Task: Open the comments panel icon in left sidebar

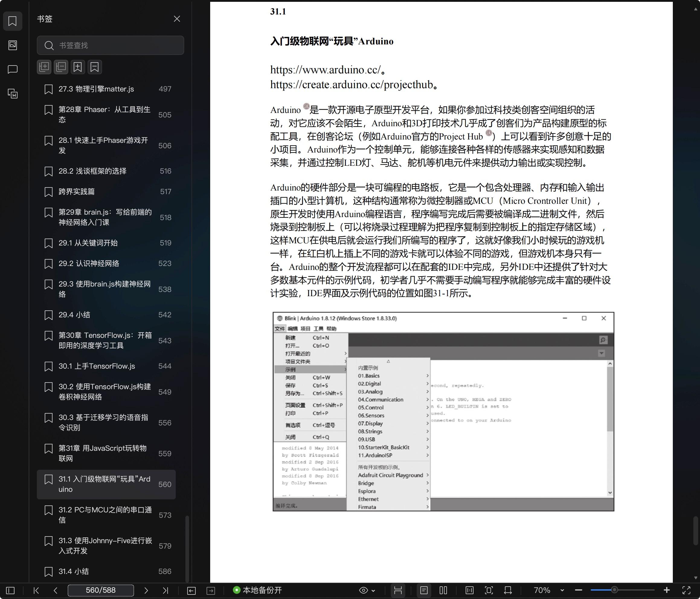Action: coord(12,69)
